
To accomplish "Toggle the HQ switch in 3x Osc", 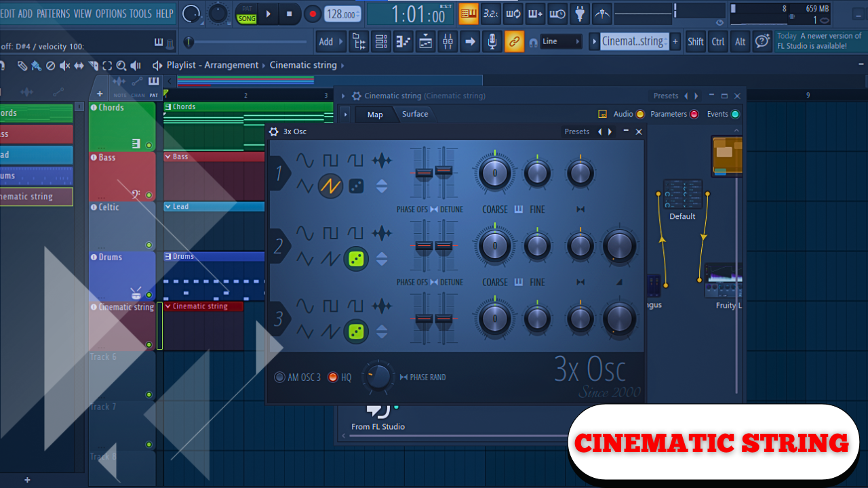I will [333, 377].
